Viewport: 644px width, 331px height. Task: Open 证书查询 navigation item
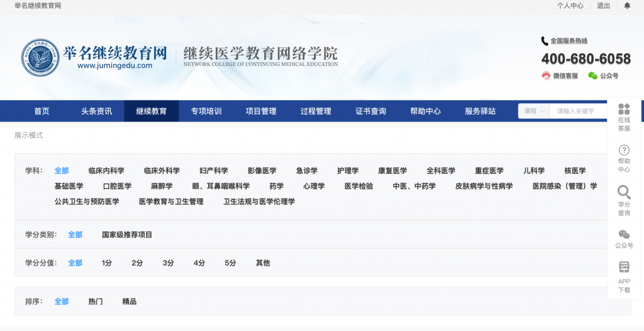tap(370, 111)
